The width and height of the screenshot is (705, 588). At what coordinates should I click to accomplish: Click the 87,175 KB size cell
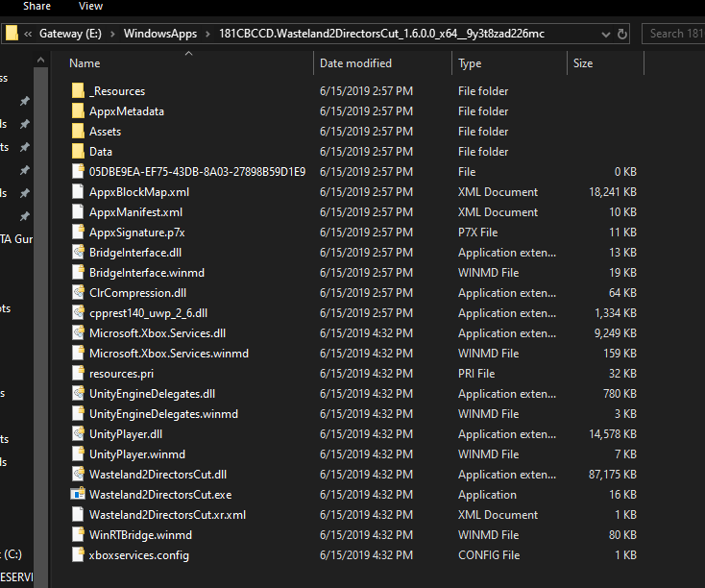coord(613,475)
